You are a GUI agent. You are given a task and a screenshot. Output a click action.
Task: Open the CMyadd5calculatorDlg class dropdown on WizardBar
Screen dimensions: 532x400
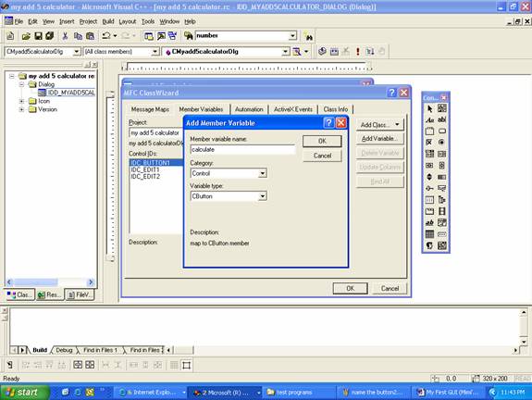(x=77, y=52)
